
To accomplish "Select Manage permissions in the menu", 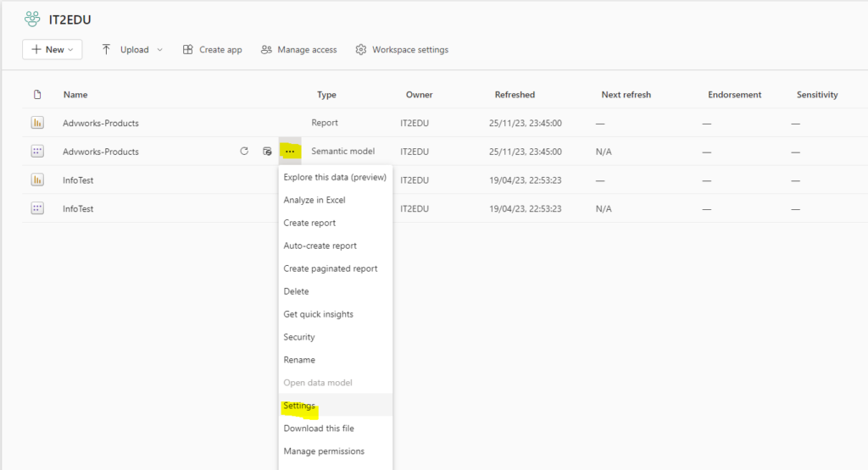I will (324, 451).
